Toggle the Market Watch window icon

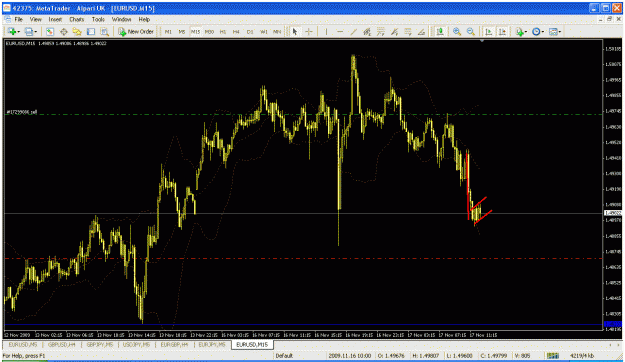tap(50, 31)
